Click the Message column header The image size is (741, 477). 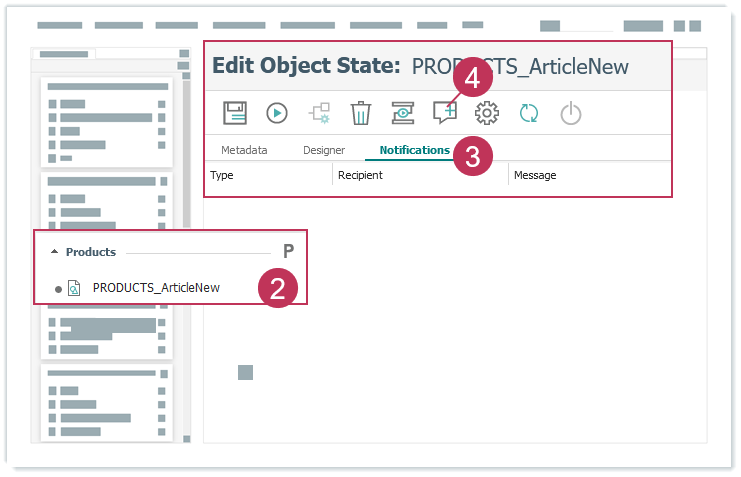tap(535, 175)
